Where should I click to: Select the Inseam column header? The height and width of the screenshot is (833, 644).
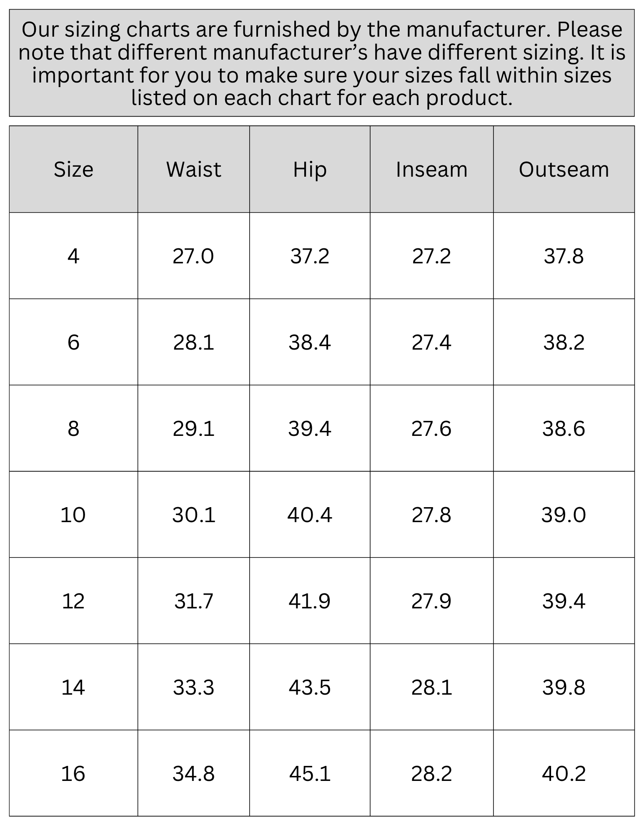pos(432,169)
